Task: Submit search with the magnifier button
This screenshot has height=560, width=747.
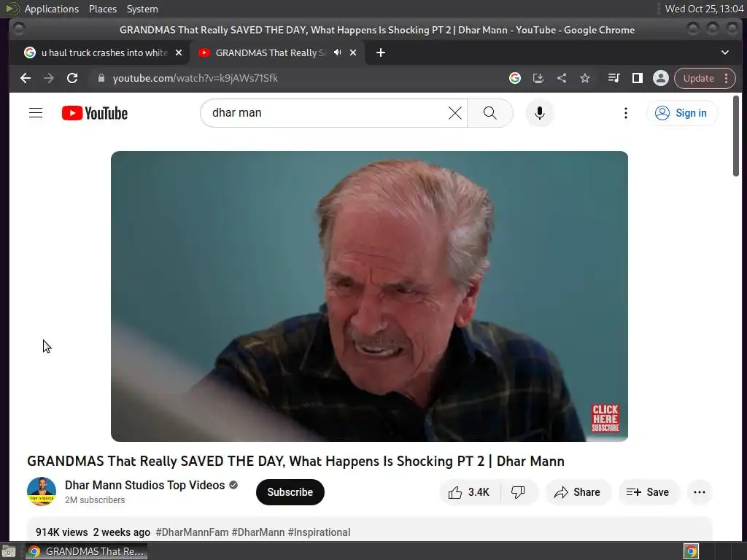Action: click(x=489, y=113)
